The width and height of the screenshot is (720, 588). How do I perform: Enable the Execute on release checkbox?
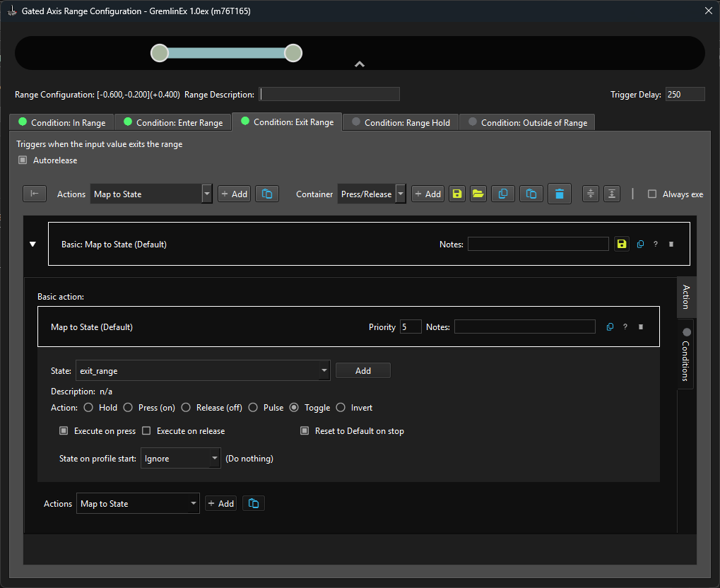(x=147, y=431)
